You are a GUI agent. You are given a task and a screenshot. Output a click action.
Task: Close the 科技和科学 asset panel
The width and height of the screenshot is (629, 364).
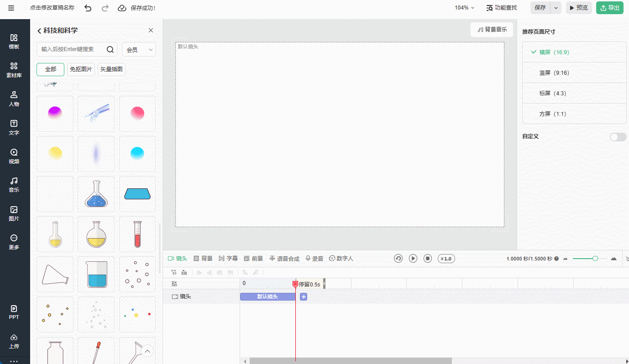coord(151,31)
